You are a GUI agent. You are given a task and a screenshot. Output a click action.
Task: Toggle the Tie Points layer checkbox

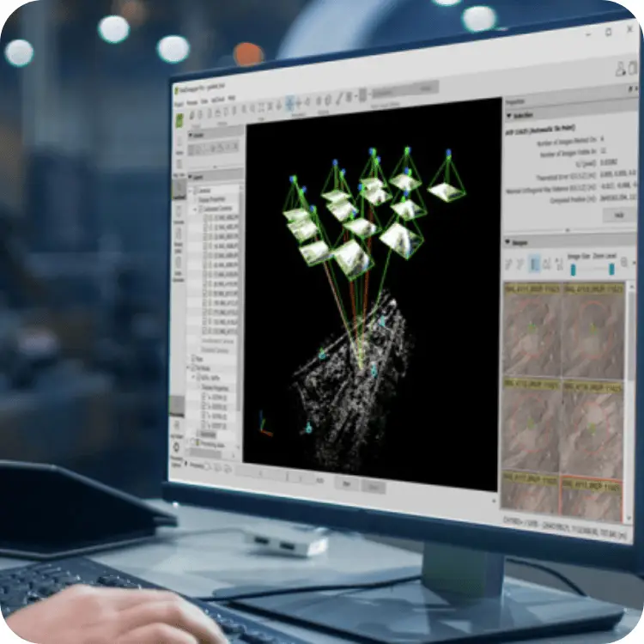(193, 368)
